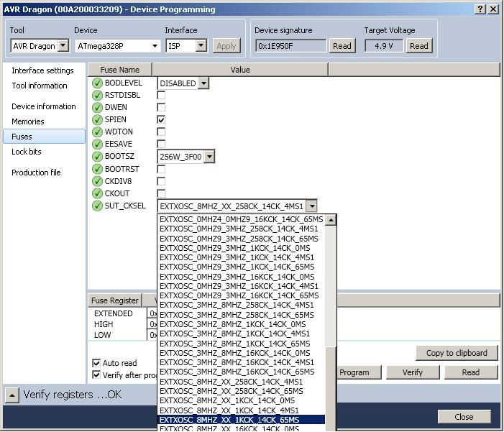Close the Device Programming dialog via Close button
504x432 pixels.
(x=464, y=417)
